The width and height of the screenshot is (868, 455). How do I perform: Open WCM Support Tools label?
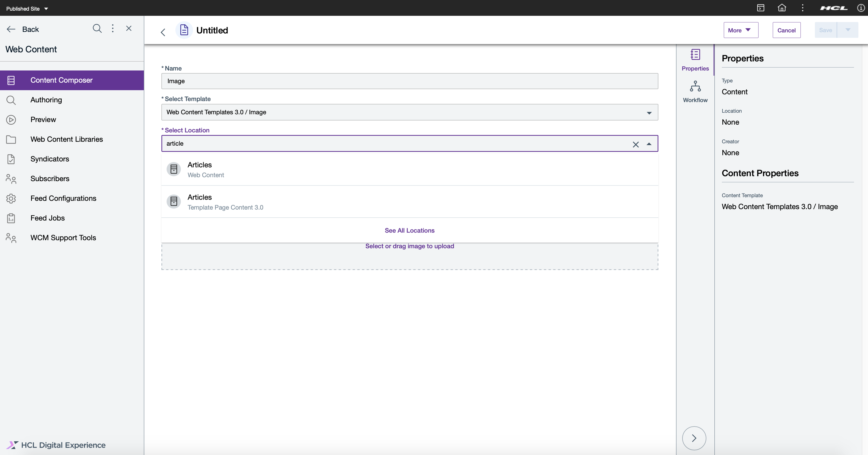tap(63, 238)
